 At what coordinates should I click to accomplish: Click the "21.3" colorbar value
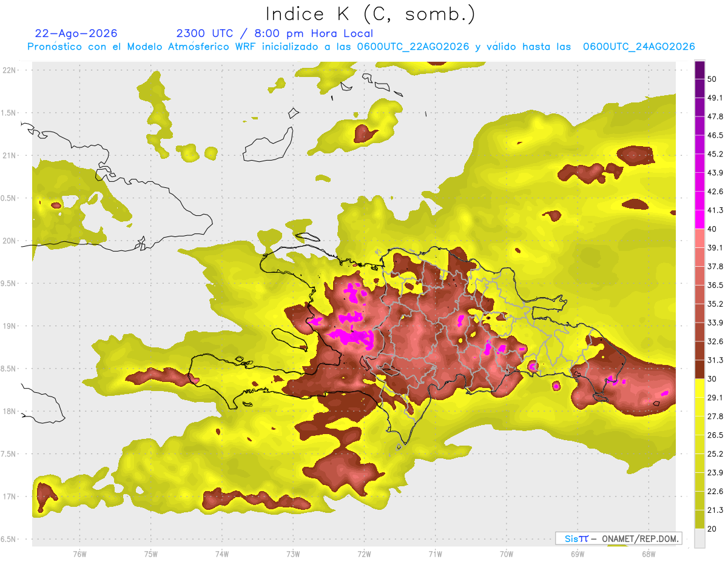click(715, 510)
